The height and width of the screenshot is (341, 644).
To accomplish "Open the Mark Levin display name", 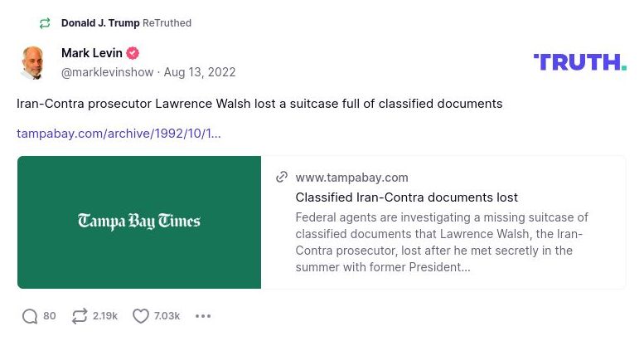I will click(90, 54).
